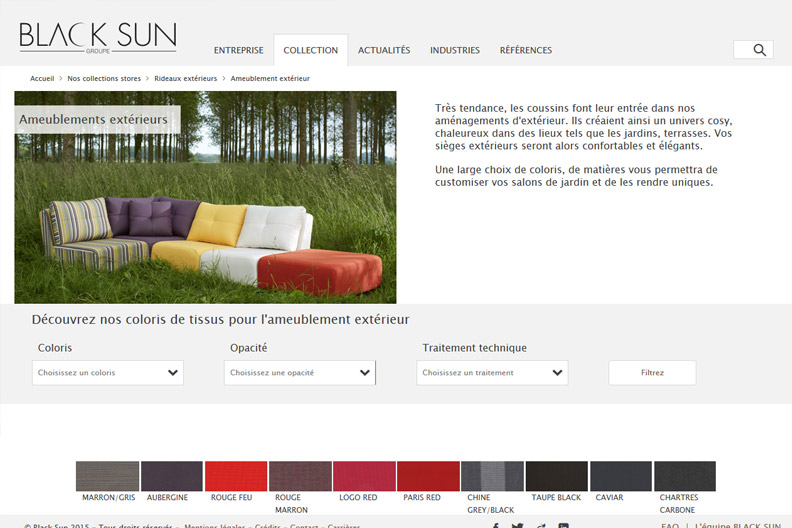Select the Chine Grey/Black swatch
This screenshot has height=528, width=792.
492,476
